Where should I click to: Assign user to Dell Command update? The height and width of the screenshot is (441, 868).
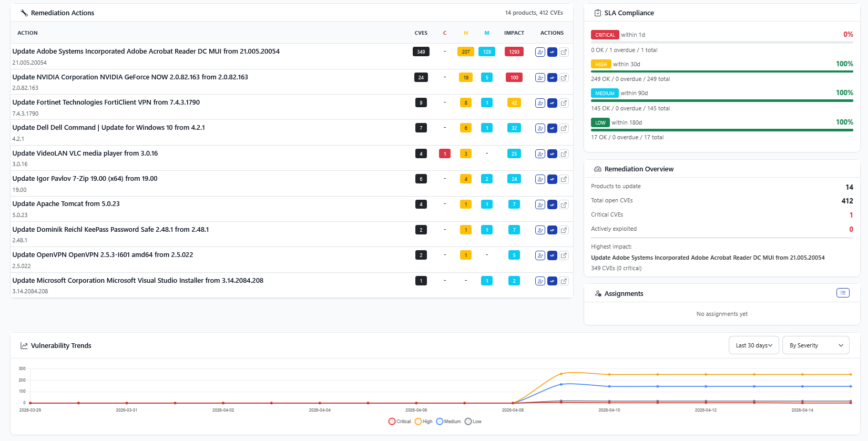point(540,128)
